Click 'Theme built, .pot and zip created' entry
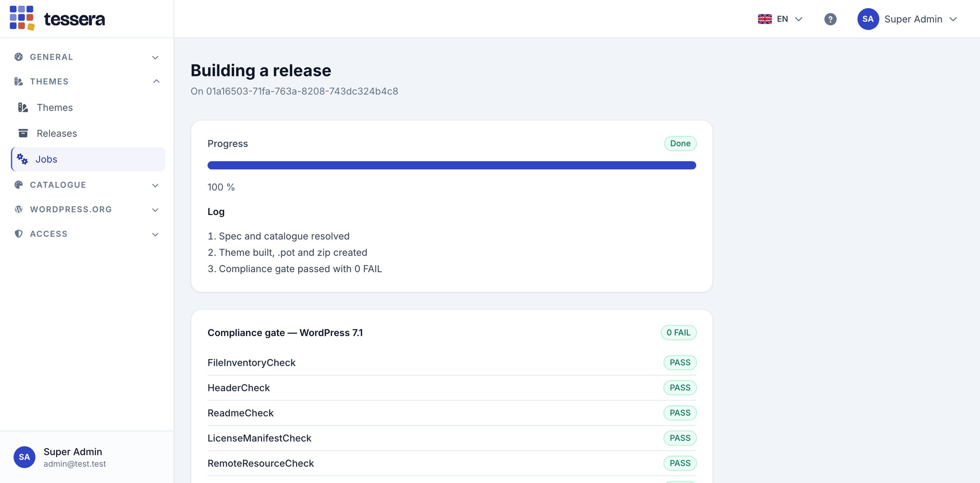This screenshot has height=483, width=980. coord(293,252)
